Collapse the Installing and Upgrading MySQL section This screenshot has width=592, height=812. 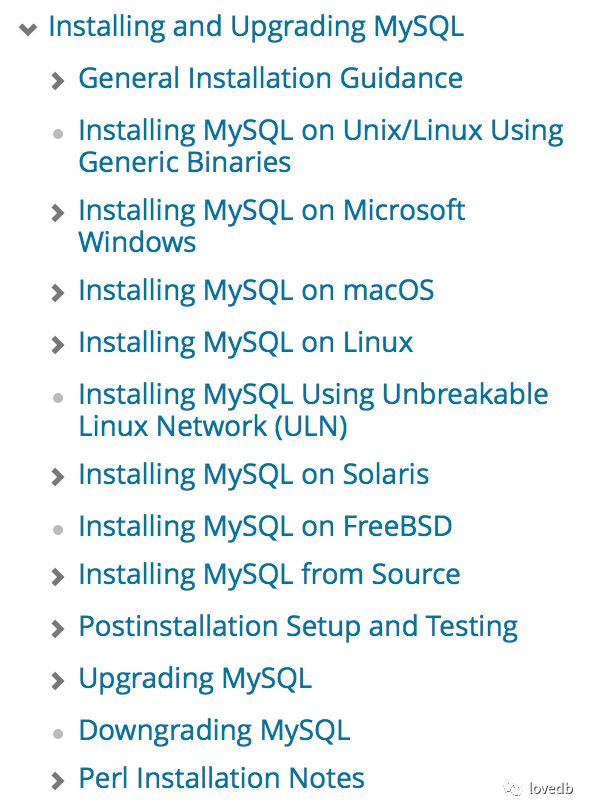coord(28,30)
